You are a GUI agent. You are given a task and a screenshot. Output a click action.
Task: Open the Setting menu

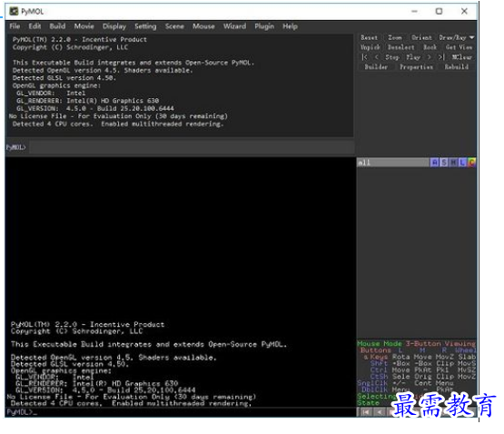[145, 26]
